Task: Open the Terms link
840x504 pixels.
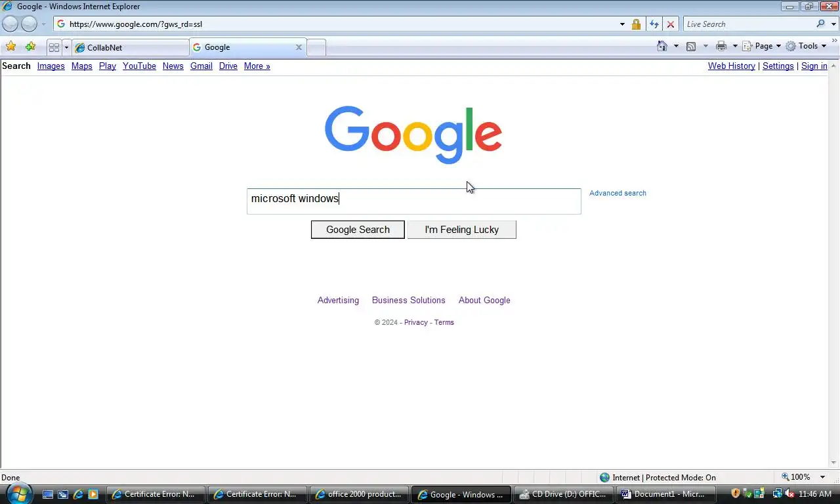Action: click(x=444, y=322)
